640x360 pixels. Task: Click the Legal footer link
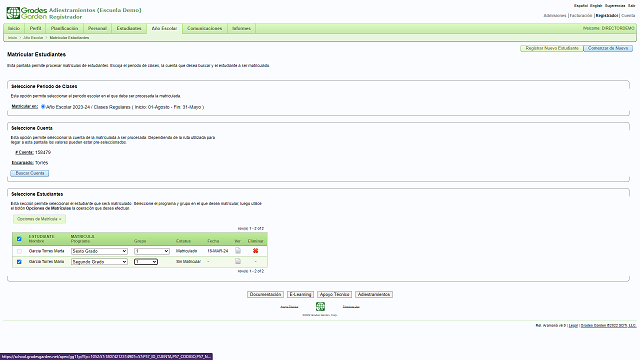573,326
